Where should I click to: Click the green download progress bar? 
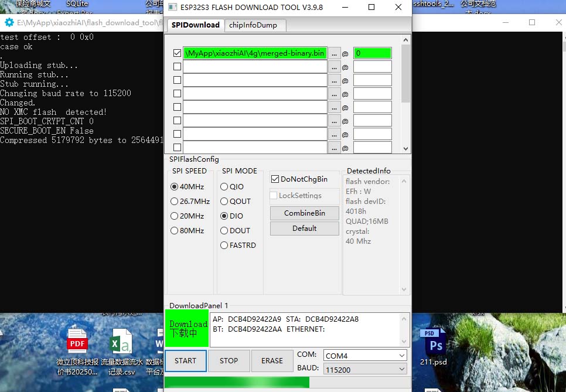coord(237,383)
